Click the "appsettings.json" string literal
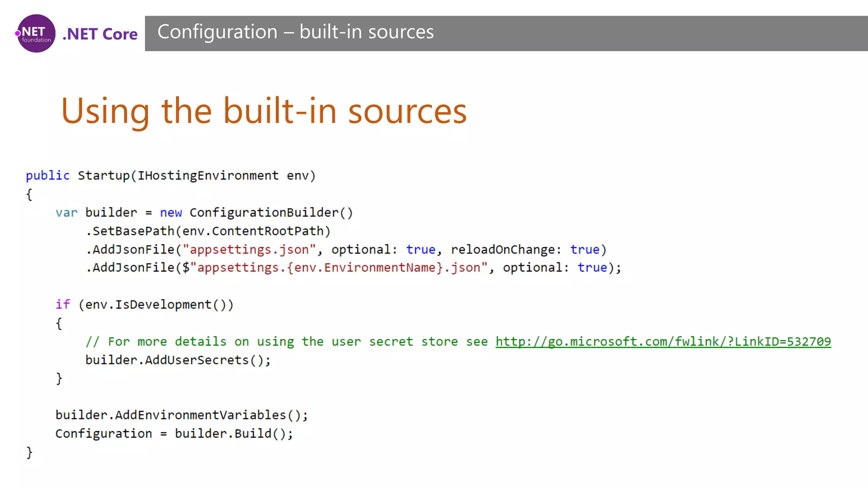The height and width of the screenshot is (488, 868). coord(249,250)
